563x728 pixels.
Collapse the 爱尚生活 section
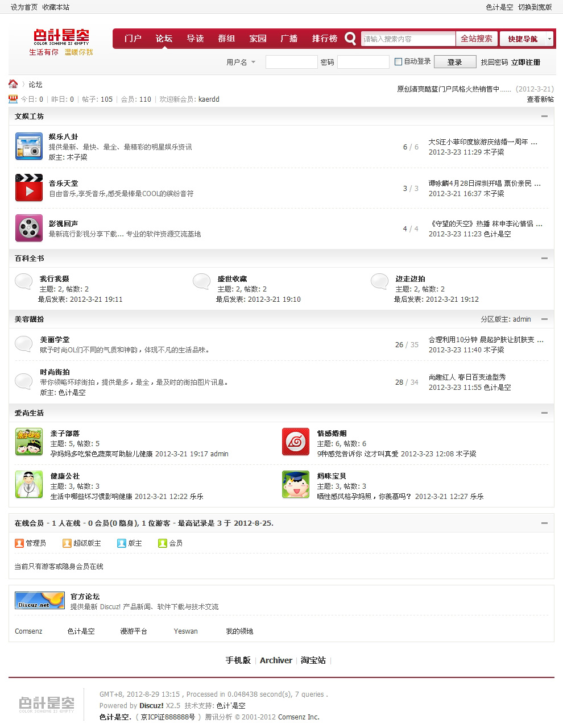pos(544,413)
